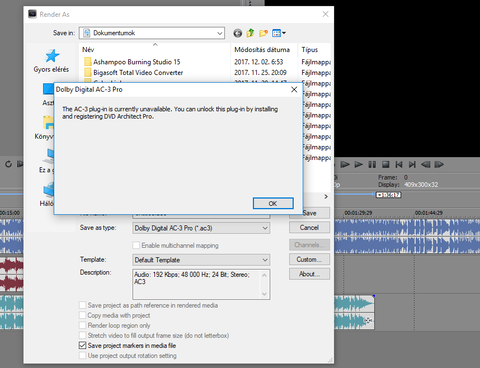480x368 pixels.
Task: Open the Custom... template settings
Action: 309,259
